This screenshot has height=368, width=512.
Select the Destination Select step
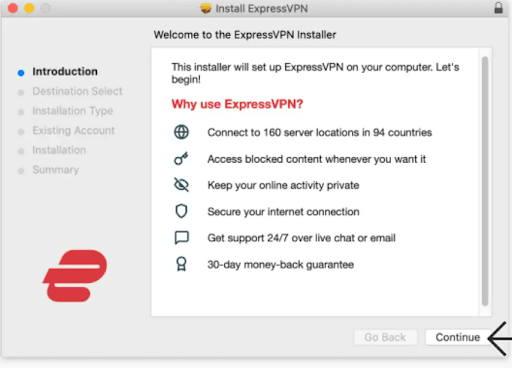[77, 91]
